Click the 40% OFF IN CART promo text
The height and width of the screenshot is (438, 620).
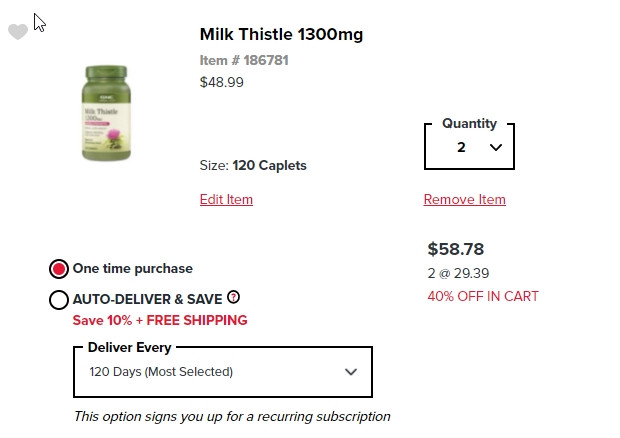[483, 296]
